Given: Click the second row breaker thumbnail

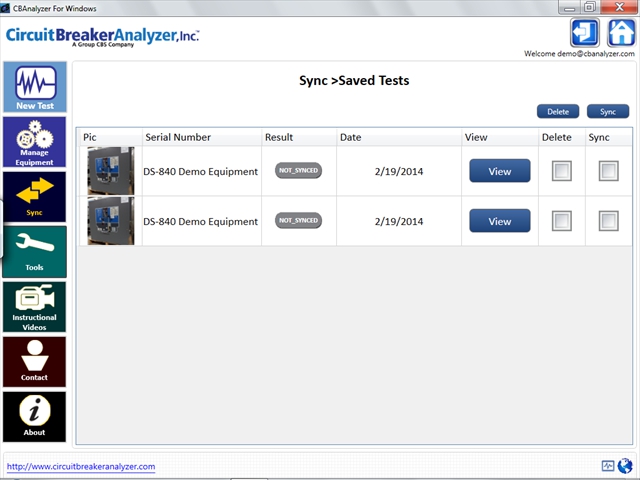Looking at the screenshot, I should [x=111, y=221].
